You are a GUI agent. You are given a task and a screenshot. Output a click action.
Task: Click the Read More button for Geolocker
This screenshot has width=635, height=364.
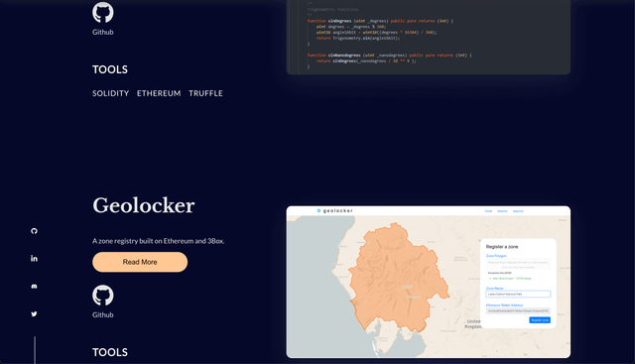pos(140,262)
